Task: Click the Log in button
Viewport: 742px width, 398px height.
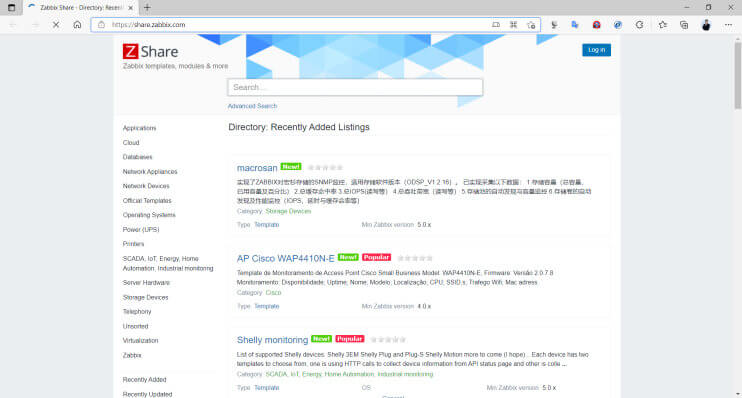Action: pos(596,50)
